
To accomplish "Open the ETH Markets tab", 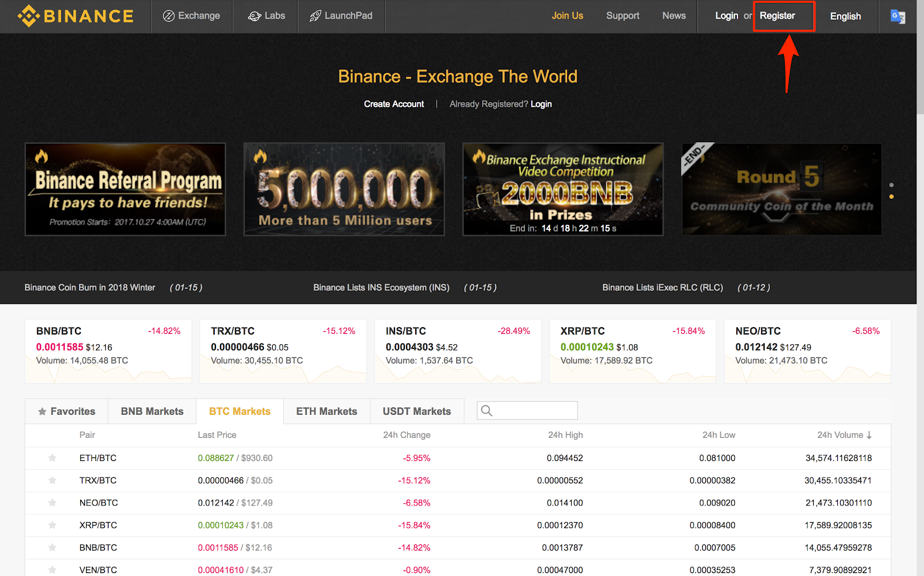I will (x=327, y=411).
